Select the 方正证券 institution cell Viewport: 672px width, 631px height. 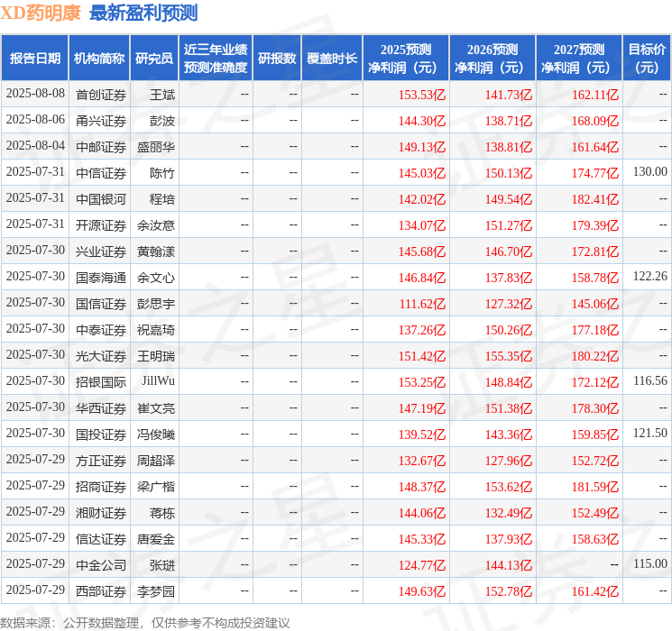tap(101, 461)
